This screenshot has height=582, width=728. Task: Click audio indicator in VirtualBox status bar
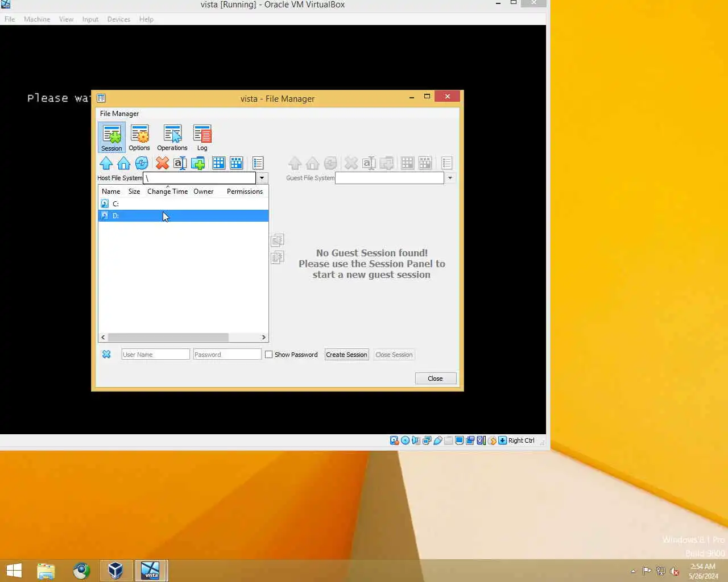pos(416,440)
